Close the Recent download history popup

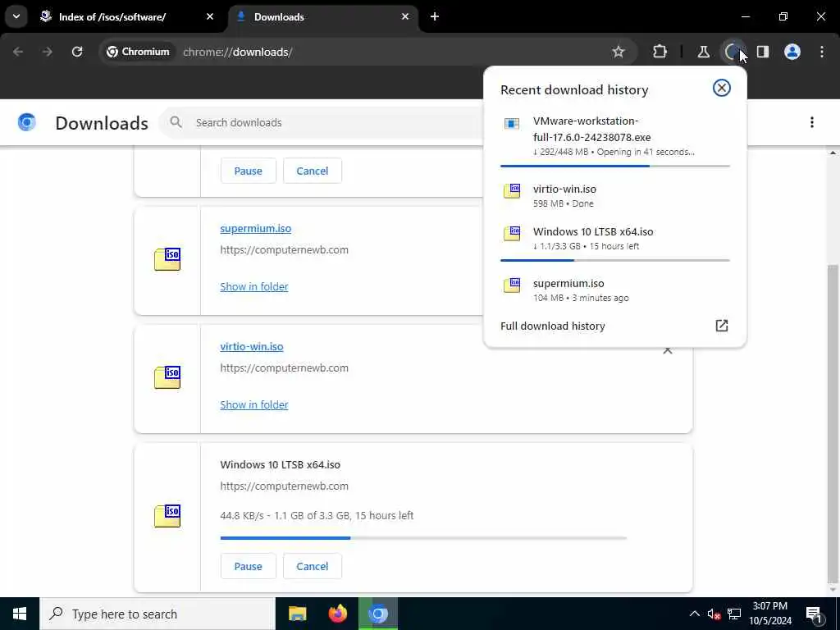coord(722,88)
